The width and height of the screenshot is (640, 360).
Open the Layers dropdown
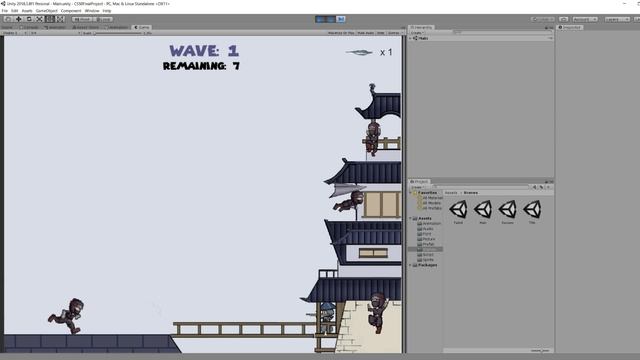pos(617,19)
